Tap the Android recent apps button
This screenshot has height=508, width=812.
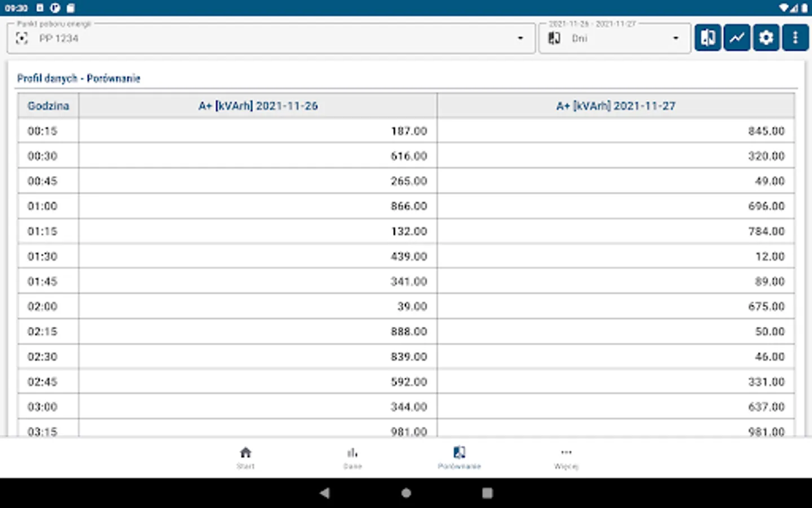pyautogui.click(x=487, y=493)
